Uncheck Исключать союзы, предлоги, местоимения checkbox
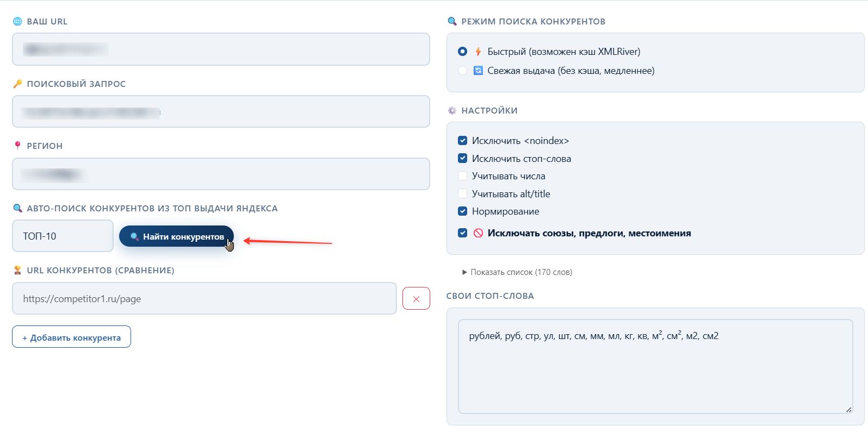 (462, 233)
